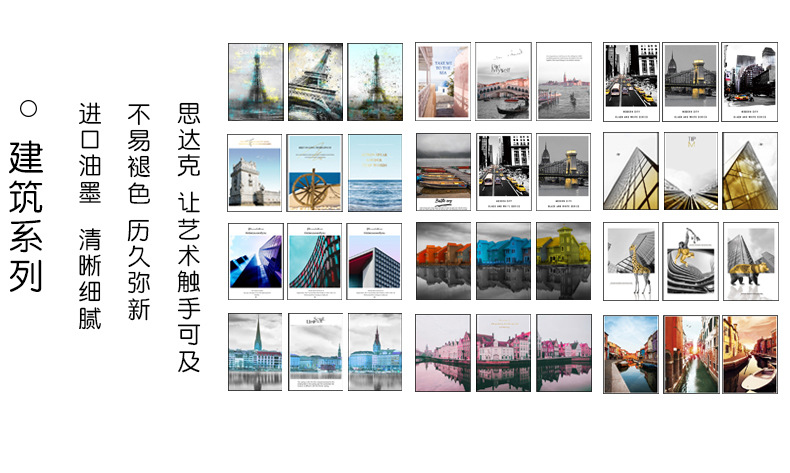This screenshot has width=790, height=473.
Task: Click the blue ocean waves print
Action: coord(374,172)
